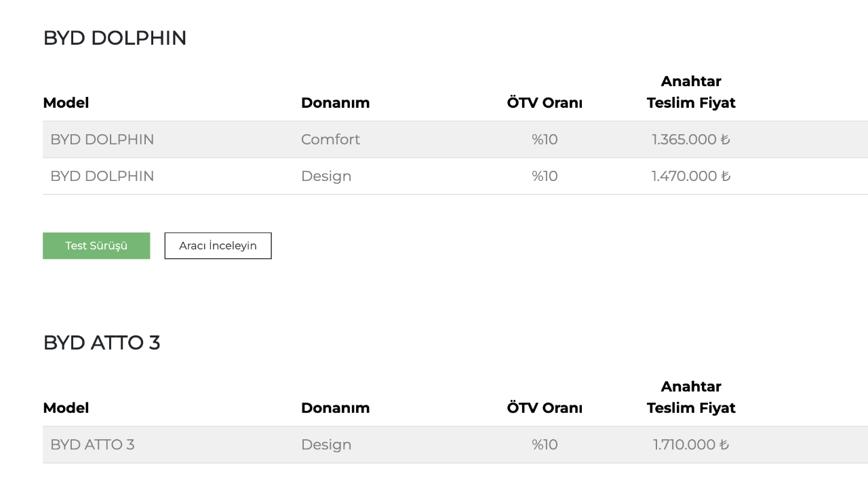The image size is (868, 488).
Task: Click Anahtar Teslim Fiyat header in Dolphin table
Action: pyautogui.click(x=691, y=92)
